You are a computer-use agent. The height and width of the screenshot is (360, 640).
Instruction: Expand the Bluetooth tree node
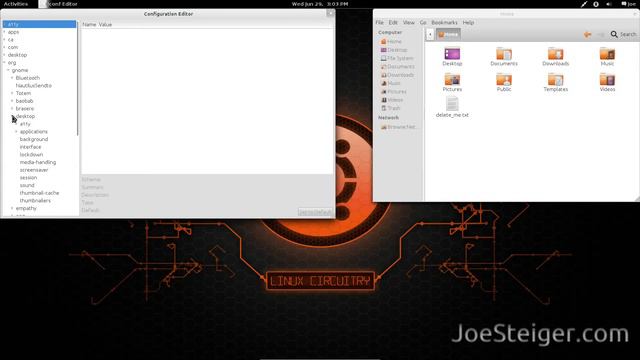(x=12, y=78)
